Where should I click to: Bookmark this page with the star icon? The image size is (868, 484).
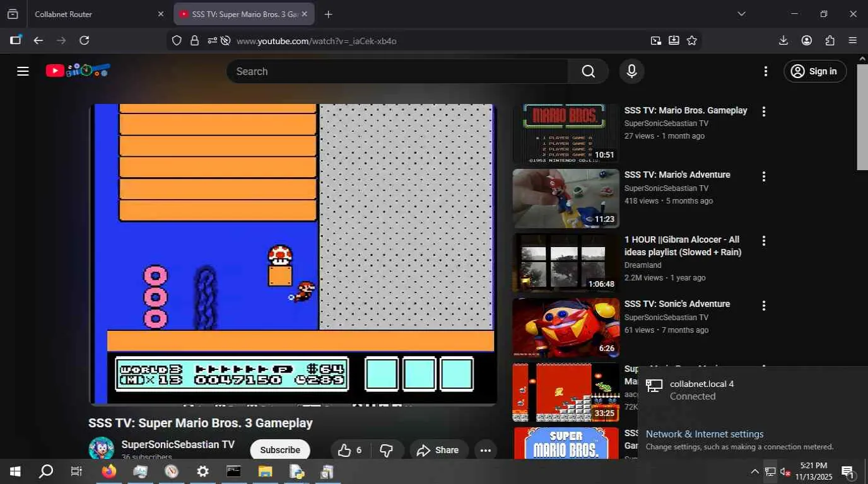pos(692,41)
